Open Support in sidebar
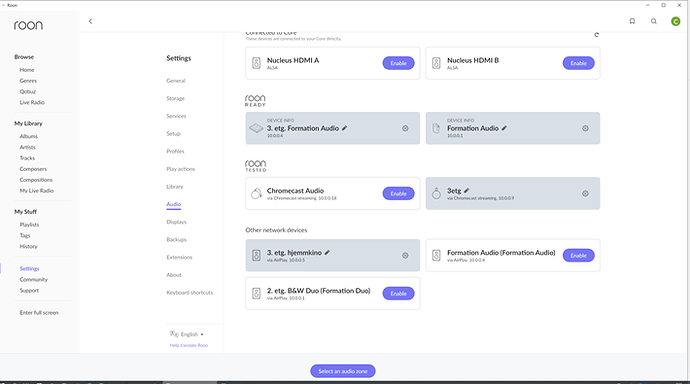Screen dimensions: 690x384 tap(29, 290)
